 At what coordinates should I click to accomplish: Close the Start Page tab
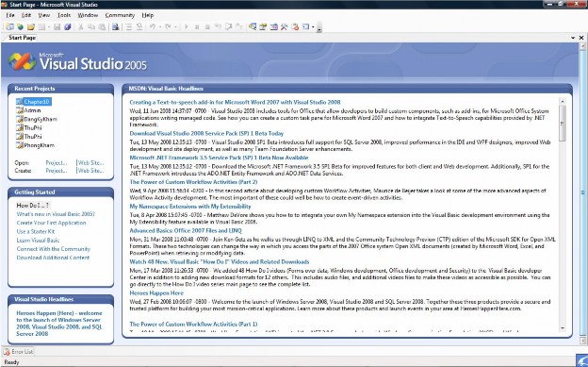coord(581,38)
